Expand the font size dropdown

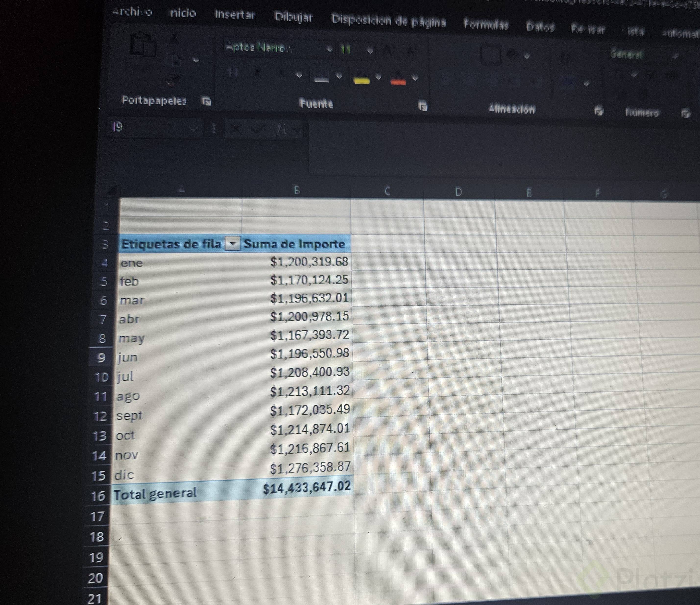[x=370, y=51]
